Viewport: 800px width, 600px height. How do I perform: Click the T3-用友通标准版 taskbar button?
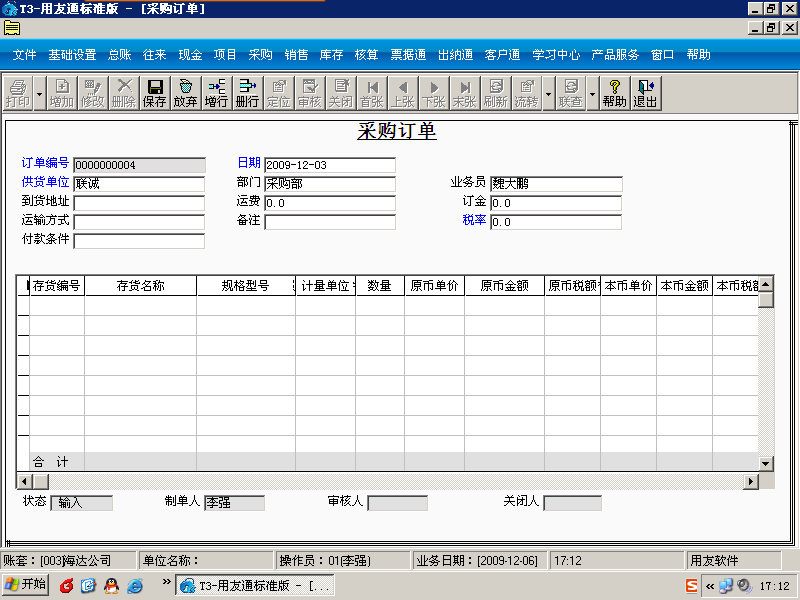[x=255, y=585]
